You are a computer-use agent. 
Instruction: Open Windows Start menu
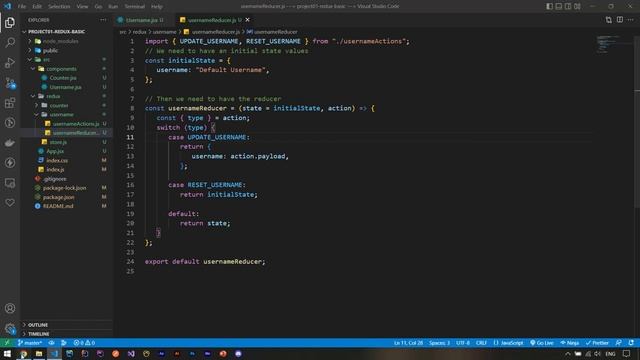(x=7, y=354)
